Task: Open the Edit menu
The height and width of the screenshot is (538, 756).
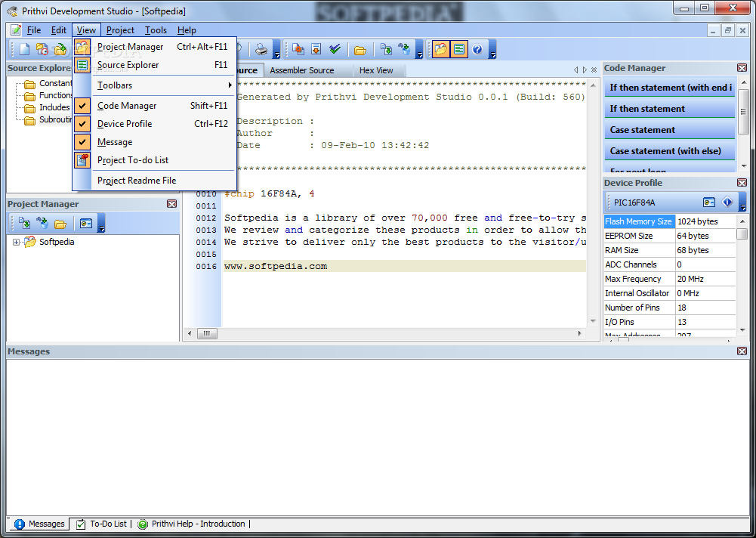Action: click(59, 30)
